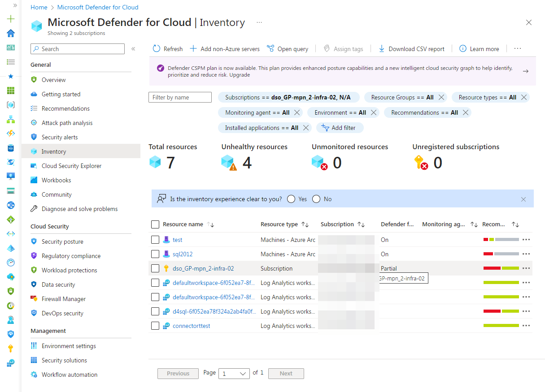This screenshot has height=392, width=545.
Task: Click Download CSV report
Action: tap(411, 49)
